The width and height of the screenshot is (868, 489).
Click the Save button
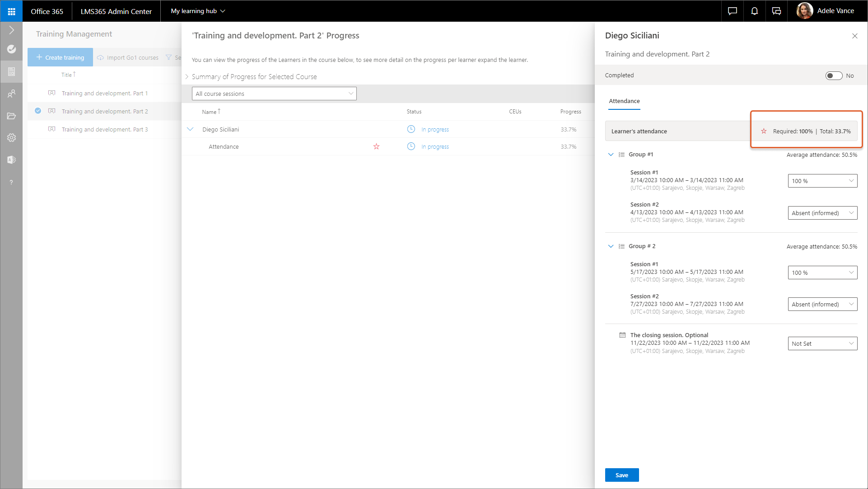coord(621,475)
